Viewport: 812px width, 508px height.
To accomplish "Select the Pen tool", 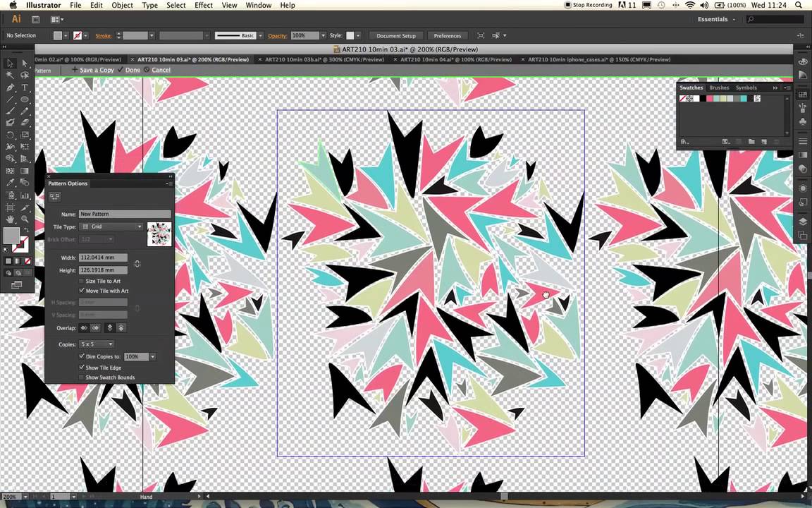I will pos(10,87).
